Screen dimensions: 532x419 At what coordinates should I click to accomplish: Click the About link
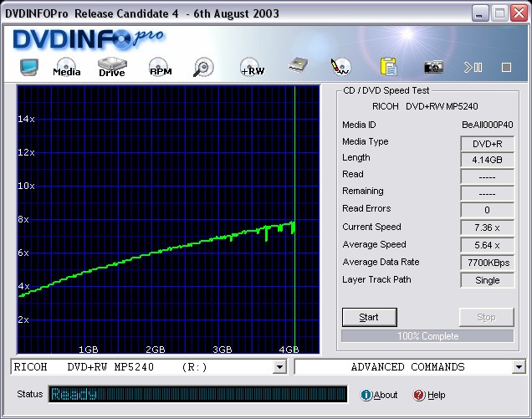(379, 395)
